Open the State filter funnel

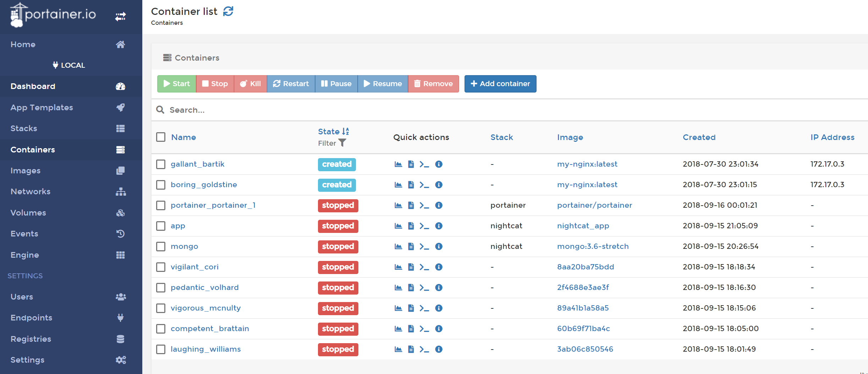(x=342, y=143)
